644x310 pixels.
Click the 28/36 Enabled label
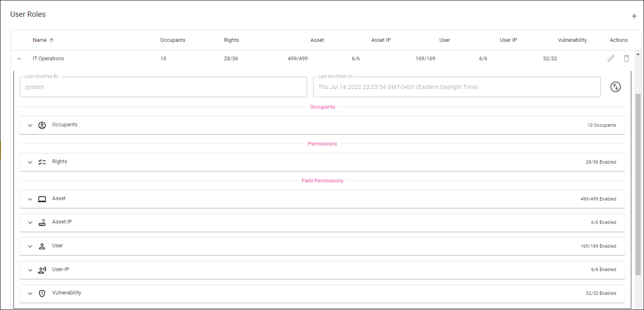(601, 162)
